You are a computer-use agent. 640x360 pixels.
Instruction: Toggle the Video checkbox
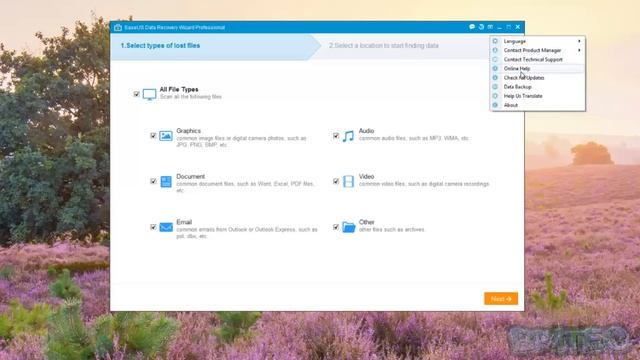(x=336, y=181)
